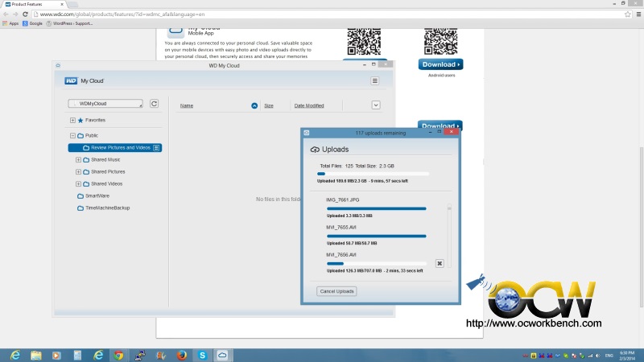Click the Uploads cloud icon
This screenshot has width=644, height=362.
315,150
